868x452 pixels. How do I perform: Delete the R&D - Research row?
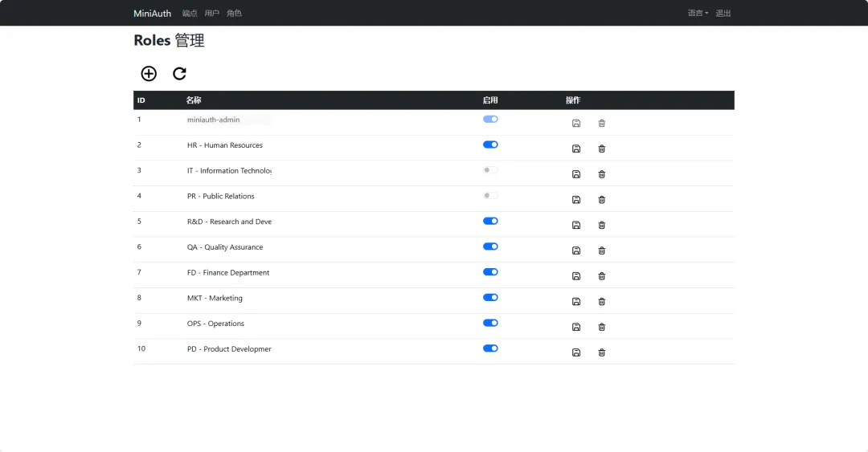coord(602,225)
